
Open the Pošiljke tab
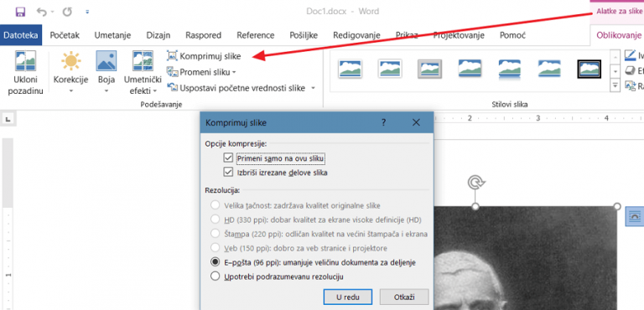pos(304,35)
